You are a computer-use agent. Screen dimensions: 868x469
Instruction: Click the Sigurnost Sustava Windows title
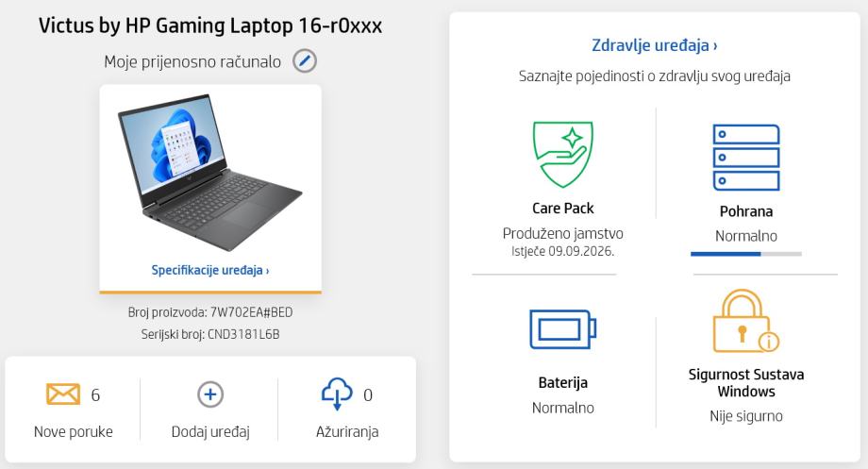click(746, 382)
